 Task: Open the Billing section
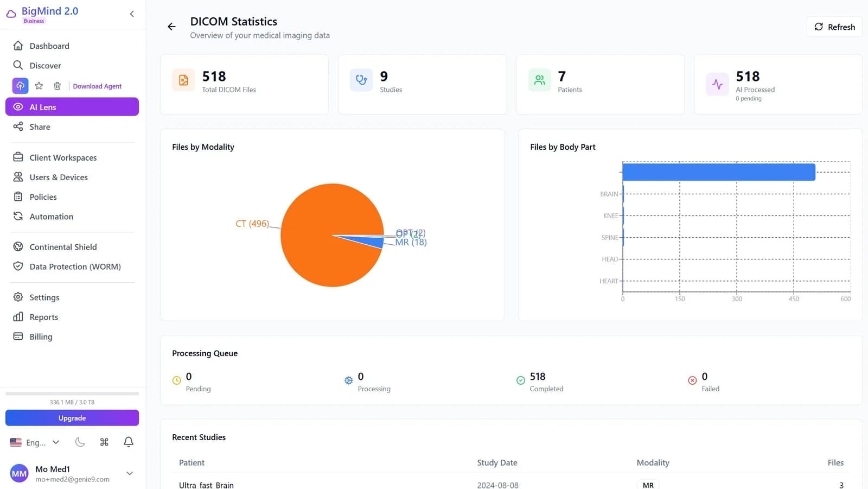40,336
